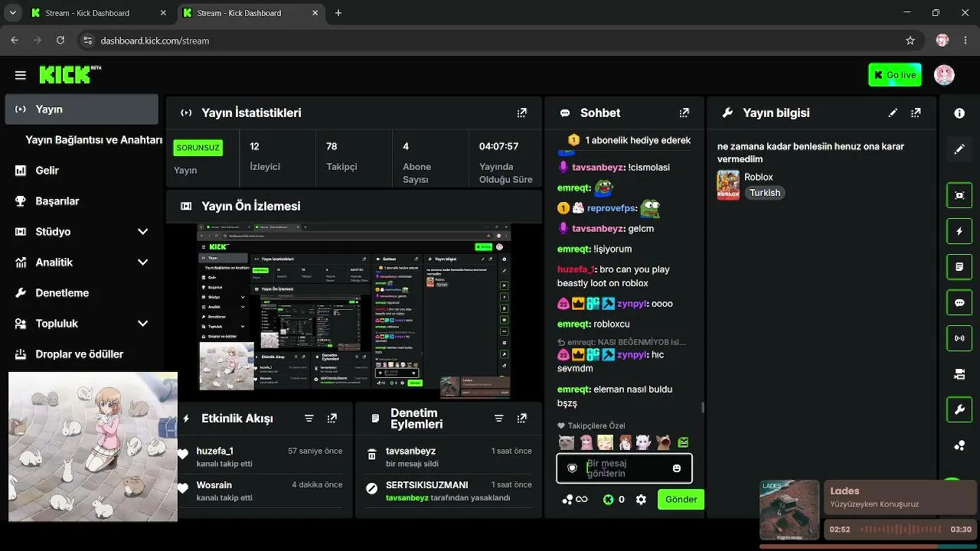Select the blonde anime emote
This screenshot has height=551, width=980.
click(x=605, y=442)
